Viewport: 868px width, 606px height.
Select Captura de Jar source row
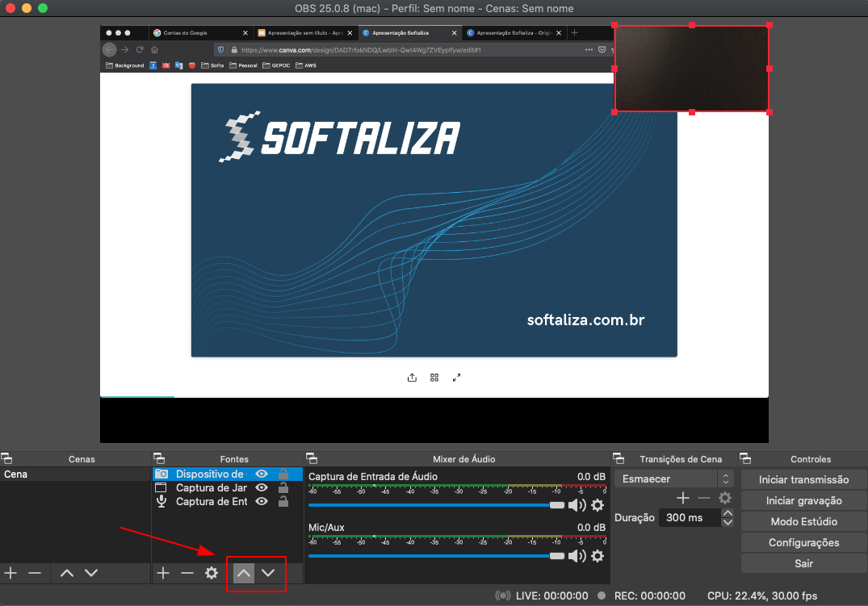(228, 487)
